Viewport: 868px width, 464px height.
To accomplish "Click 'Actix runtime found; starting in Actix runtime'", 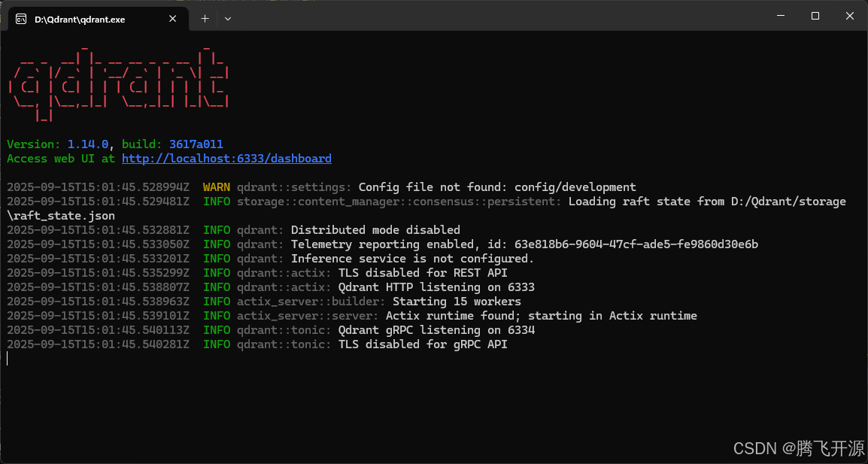I will [x=542, y=316].
